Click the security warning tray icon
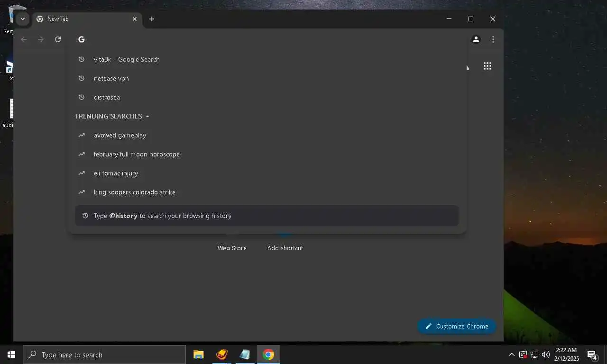The width and height of the screenshot is (607, 364). [x=523, y=355]
